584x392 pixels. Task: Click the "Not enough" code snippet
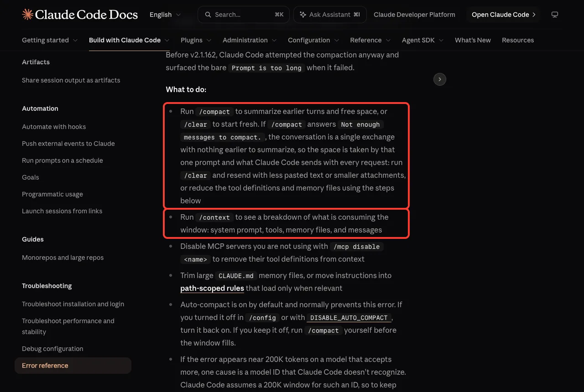(360, 124)
